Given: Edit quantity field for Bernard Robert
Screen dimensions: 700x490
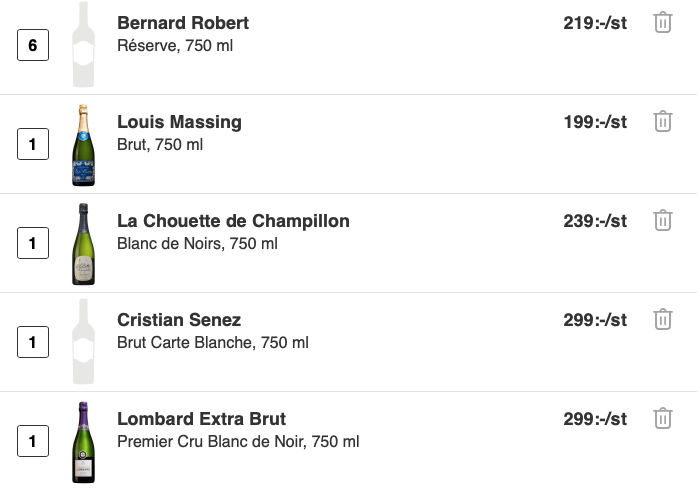Looking at the screenshot, I should (33, 46).
